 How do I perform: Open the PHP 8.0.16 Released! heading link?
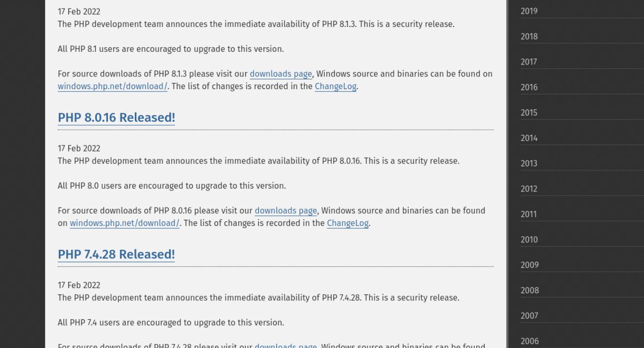click(x=116, y=117)
